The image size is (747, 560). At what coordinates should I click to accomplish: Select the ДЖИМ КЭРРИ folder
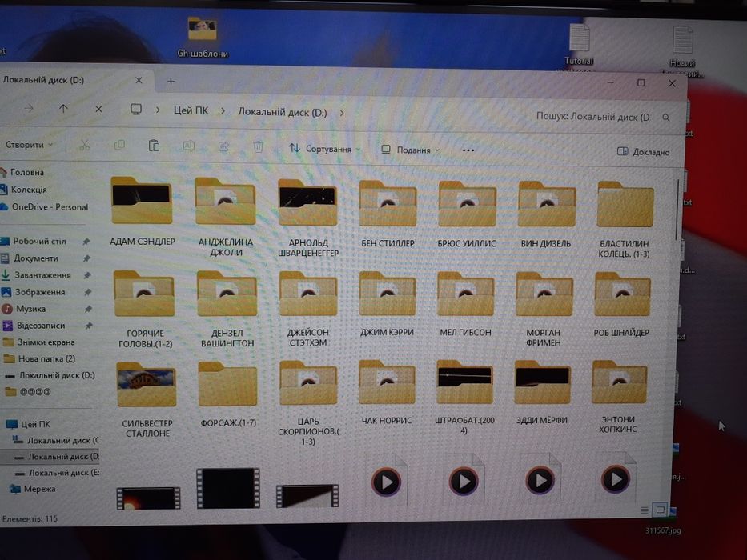pos(387,304)
